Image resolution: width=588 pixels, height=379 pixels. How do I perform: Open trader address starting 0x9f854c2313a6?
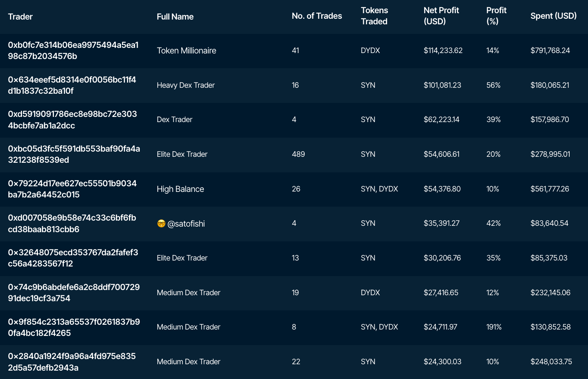74,327
